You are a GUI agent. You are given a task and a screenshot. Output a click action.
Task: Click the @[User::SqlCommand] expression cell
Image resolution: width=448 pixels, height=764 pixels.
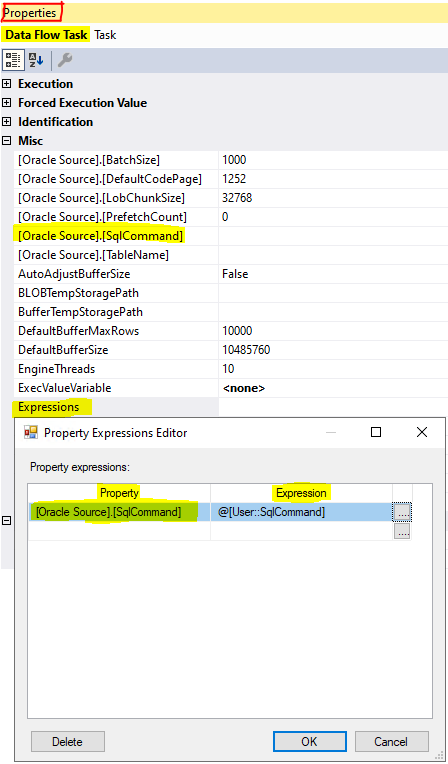point(301,512)
